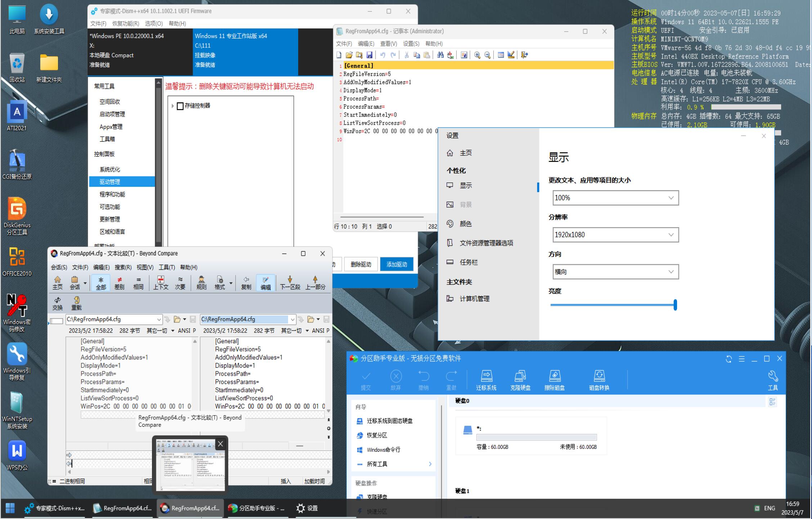Click the Zoom out magnifier in Notepad

487,55
